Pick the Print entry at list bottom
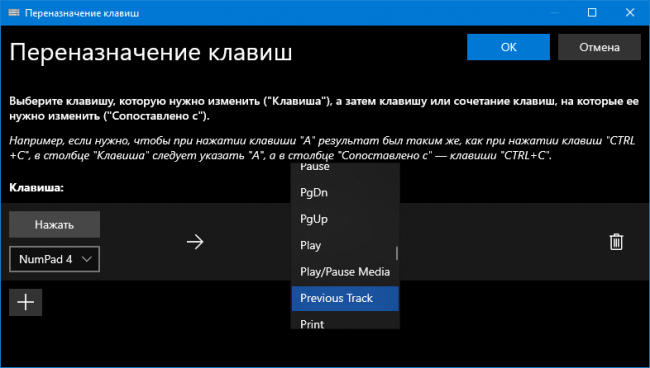Screen dimensions: 650x368 [x=345, y=322]
